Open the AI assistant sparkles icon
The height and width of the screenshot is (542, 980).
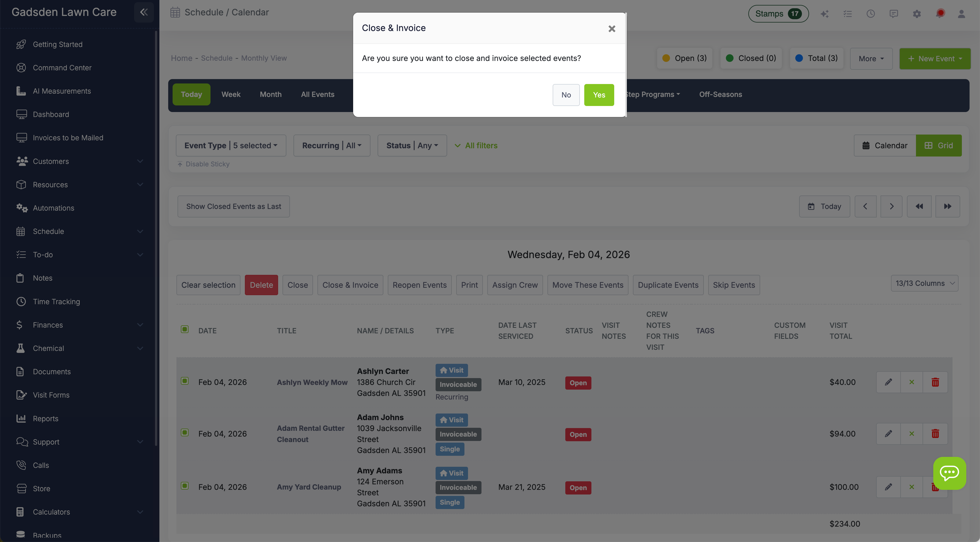coord(825,14)
